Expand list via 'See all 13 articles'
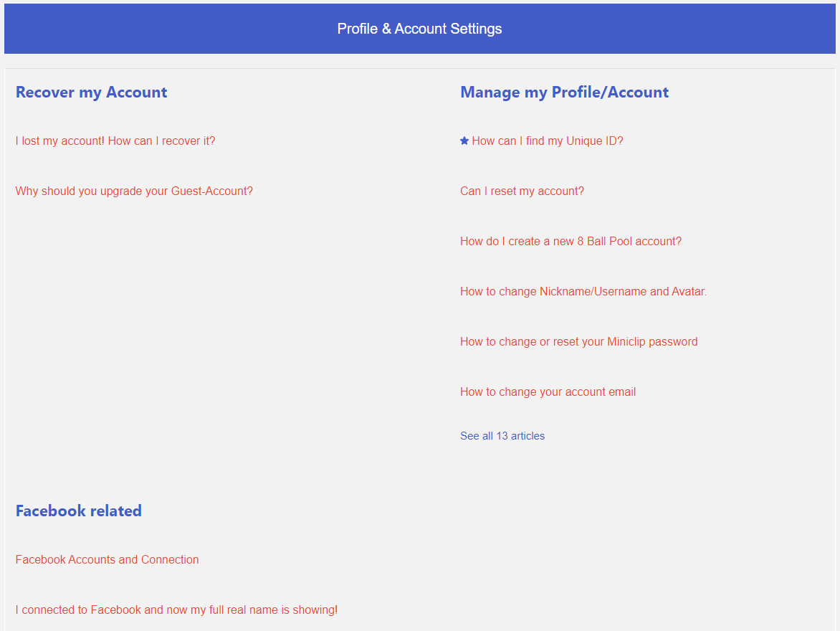 pos(502,436)
